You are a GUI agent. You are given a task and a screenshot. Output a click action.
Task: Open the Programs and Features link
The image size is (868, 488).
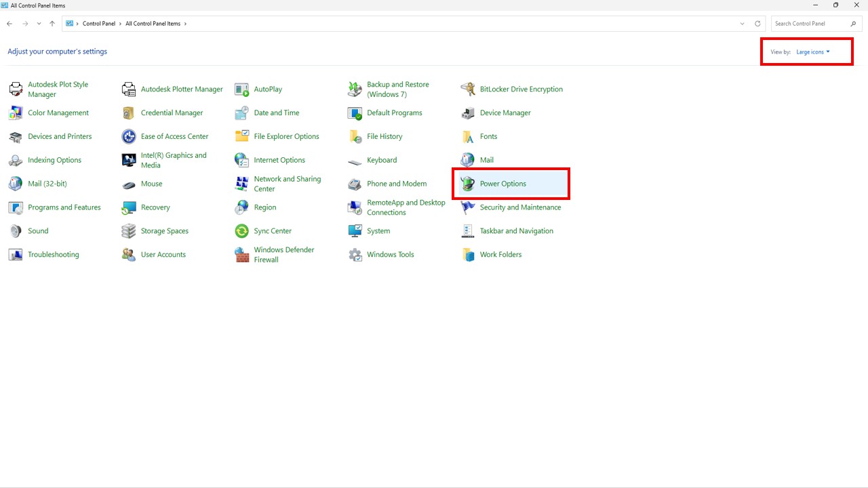[x=64, y=207]
